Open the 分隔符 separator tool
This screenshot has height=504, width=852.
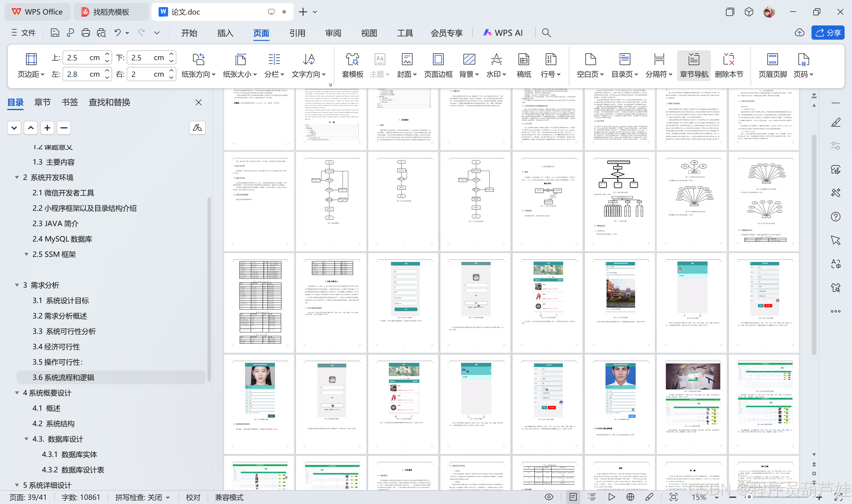(659, 66)
